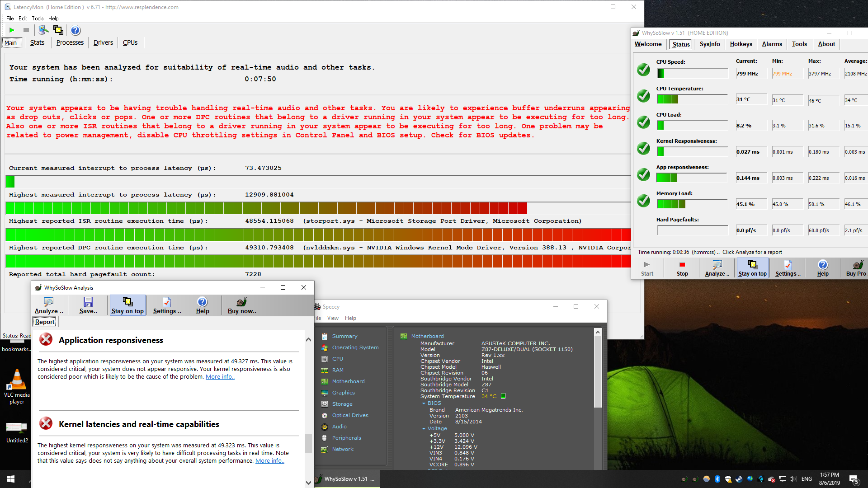This screenshot has width=868, height=488.
Task: Click the LatencyMon help question mark icon
Action: (x=75, y=30)
